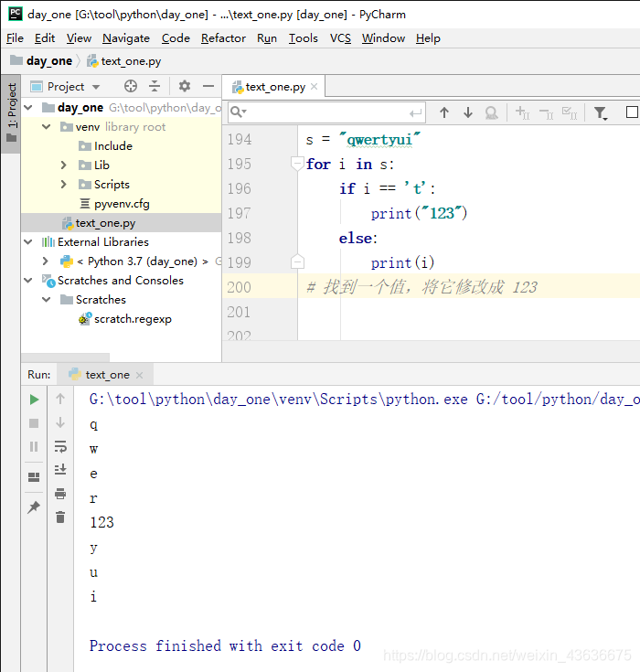Collapse External Libraries node

pos(28,242)
